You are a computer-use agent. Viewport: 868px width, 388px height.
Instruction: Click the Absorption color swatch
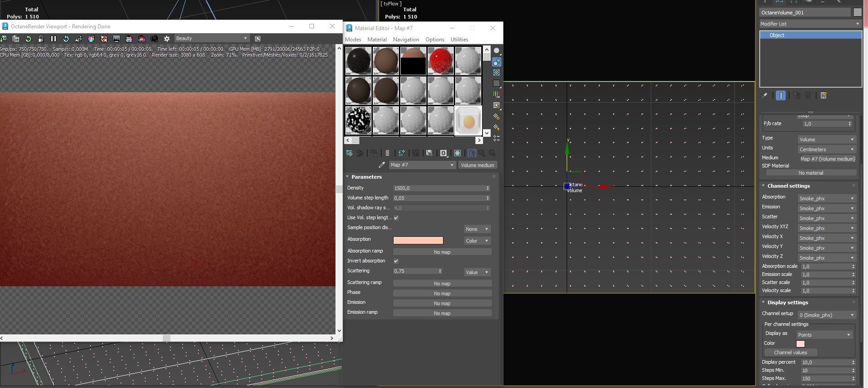point(418,241)
